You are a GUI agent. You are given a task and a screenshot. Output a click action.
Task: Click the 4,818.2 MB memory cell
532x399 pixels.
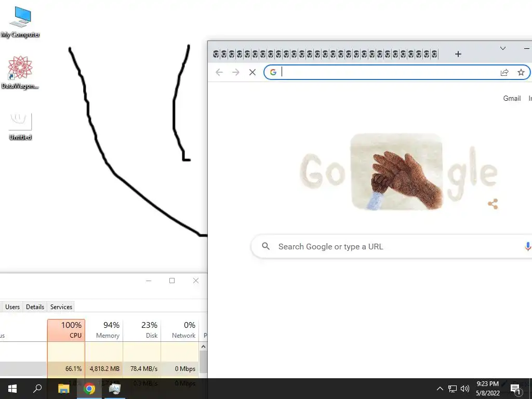pos(104,369)
